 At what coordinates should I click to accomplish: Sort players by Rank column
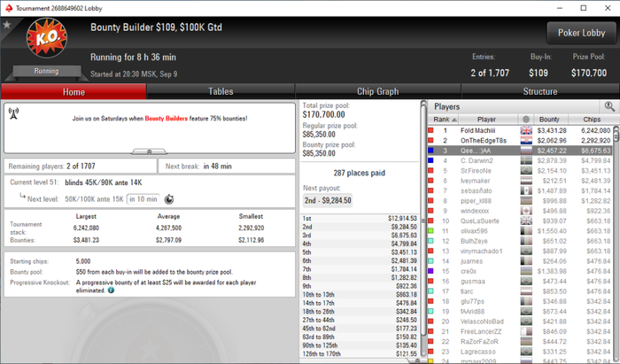pos(443,120)
